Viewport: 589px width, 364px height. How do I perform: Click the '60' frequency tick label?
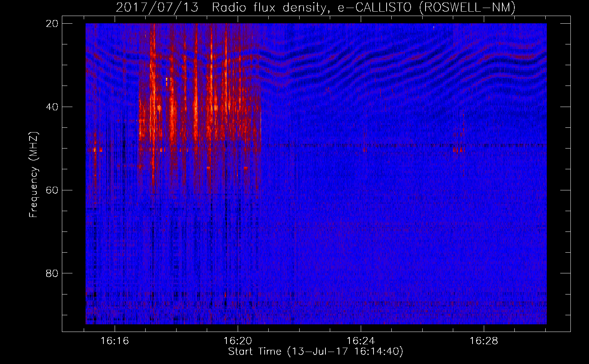coord(52,190)
